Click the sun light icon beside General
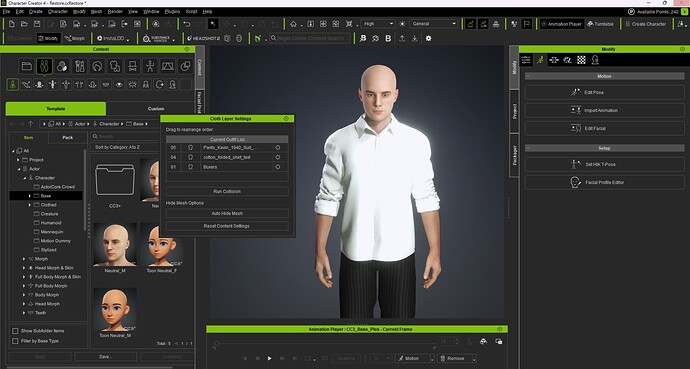The width and height of the screenshot is (690, 369). pos(402,24)
